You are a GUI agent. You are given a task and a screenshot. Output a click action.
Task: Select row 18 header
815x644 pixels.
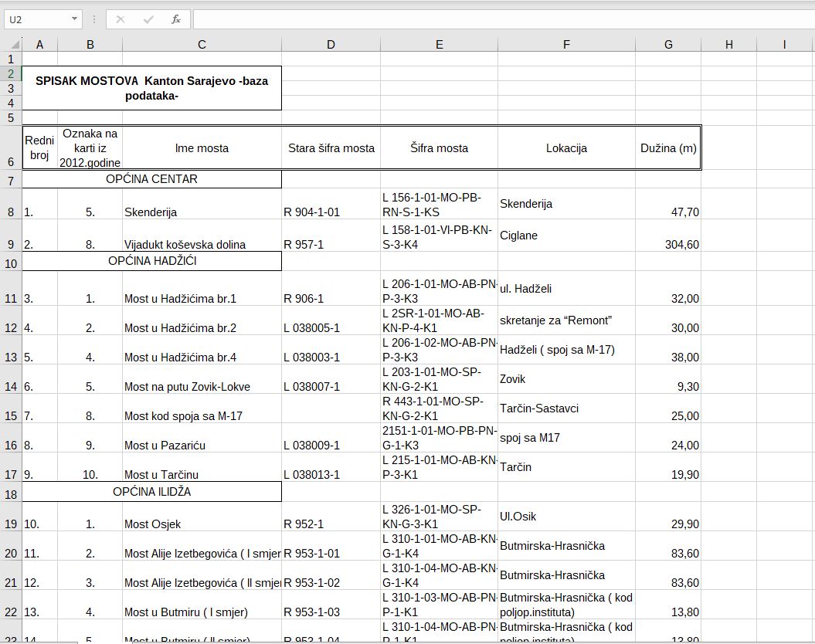click(11, 492)
